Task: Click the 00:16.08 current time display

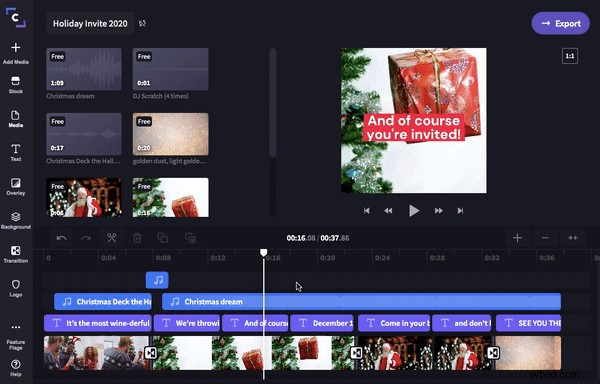Action: (x=301, y=238)
